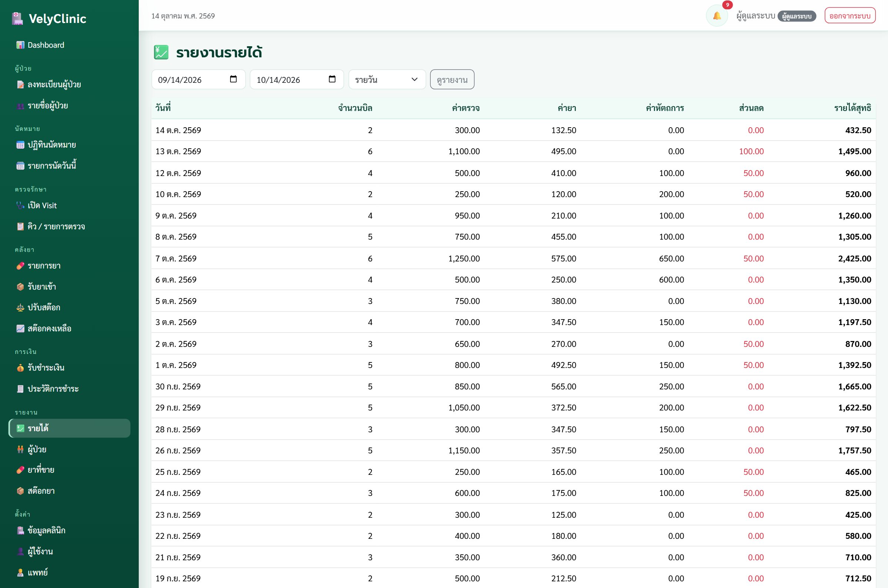
Task: Click the รายการนัดวันนี้ calendar icon
Action: tap(20, 166)
